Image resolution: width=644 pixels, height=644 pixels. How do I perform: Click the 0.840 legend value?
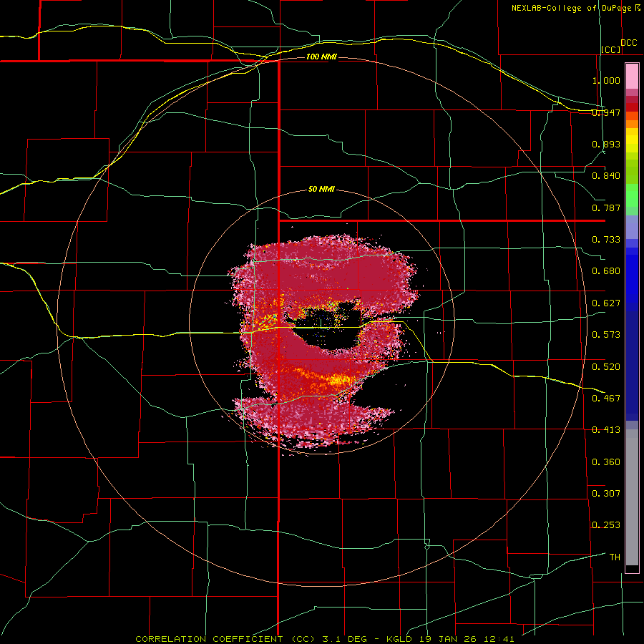click(x=606, y=176)
